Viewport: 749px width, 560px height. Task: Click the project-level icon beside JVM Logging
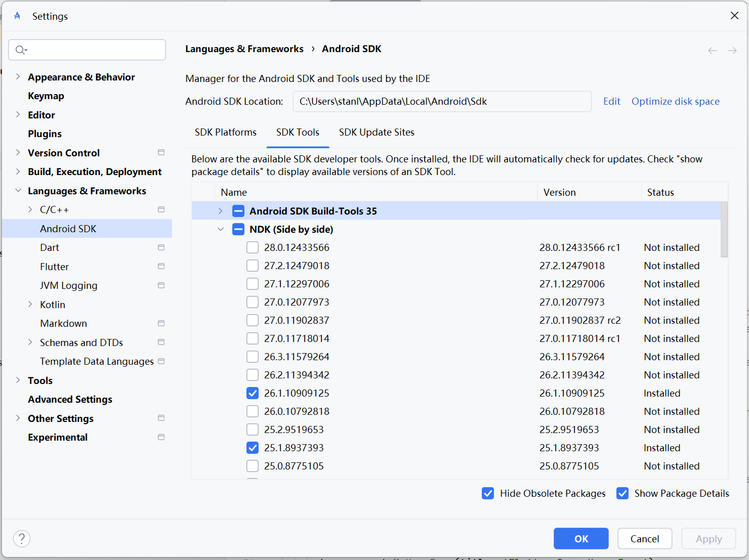click(x=161, y=285)
